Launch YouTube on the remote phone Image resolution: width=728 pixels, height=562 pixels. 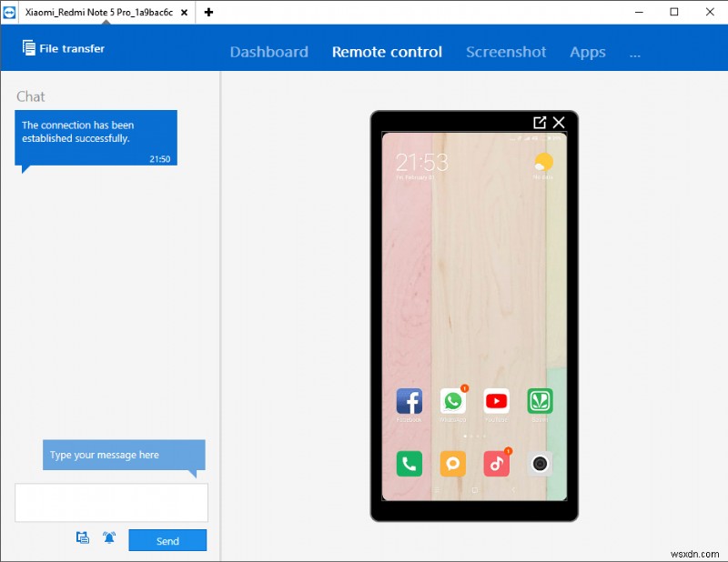click(x=496, y=401)
